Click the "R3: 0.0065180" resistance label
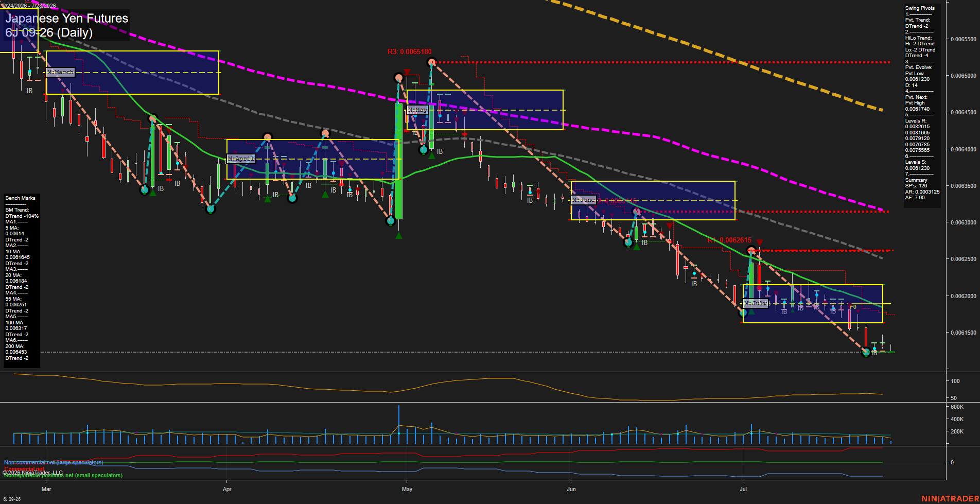This screenshot has width=980, height=504. click(x=410, y=52)
